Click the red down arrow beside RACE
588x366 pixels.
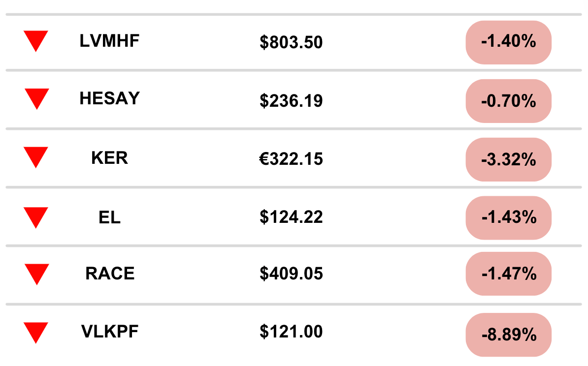[36, 274]
